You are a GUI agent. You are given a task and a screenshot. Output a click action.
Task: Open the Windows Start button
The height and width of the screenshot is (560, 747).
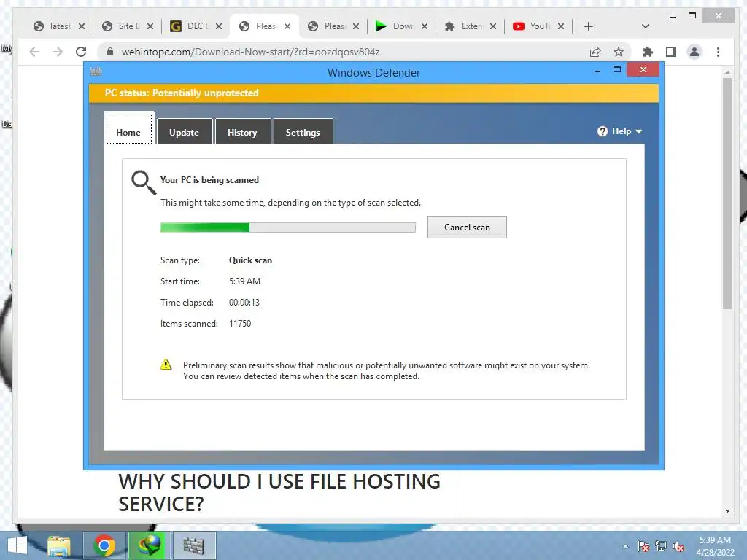pyautogui.click(x=18, y=545)
